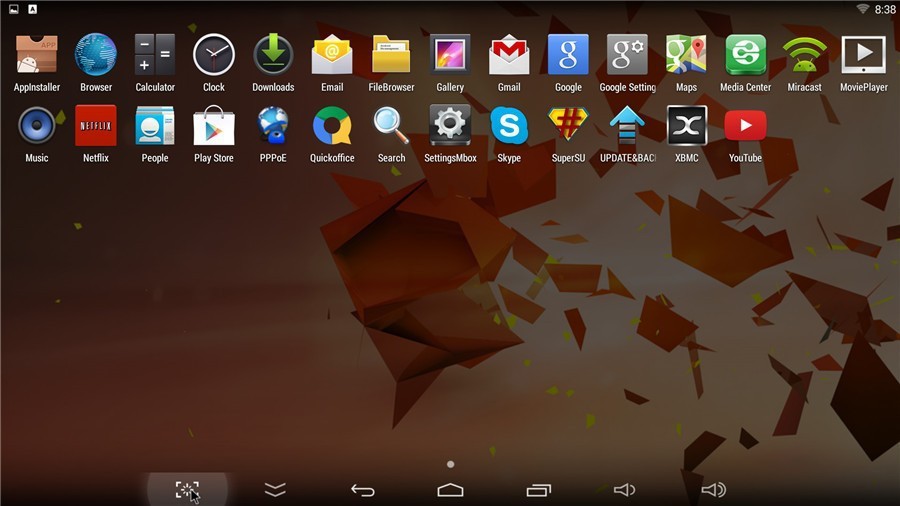Launch the Skype app

tap(509, 126)
